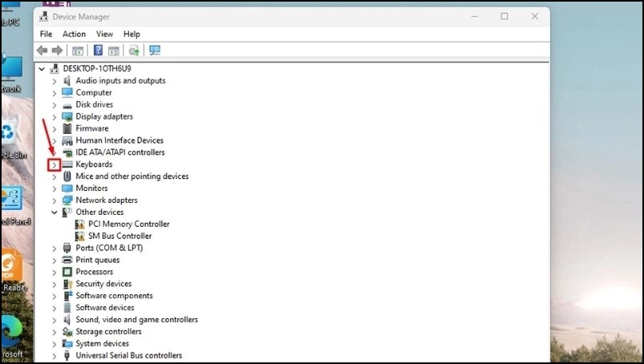Screen dimensions: 644x364
Task: Expand the Monitors chevron
Action: click(54, 188)
